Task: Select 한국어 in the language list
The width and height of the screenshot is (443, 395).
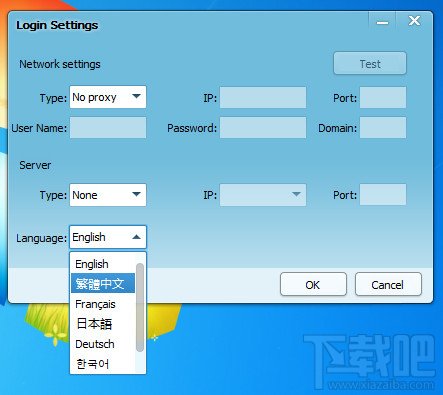Action: coord(103,363)
